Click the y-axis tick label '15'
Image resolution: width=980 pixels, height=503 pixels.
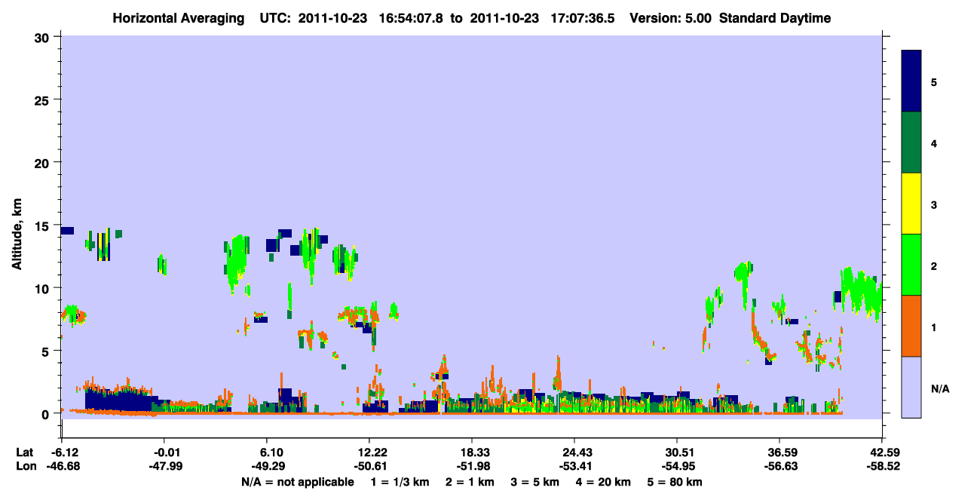coord(44,225)
